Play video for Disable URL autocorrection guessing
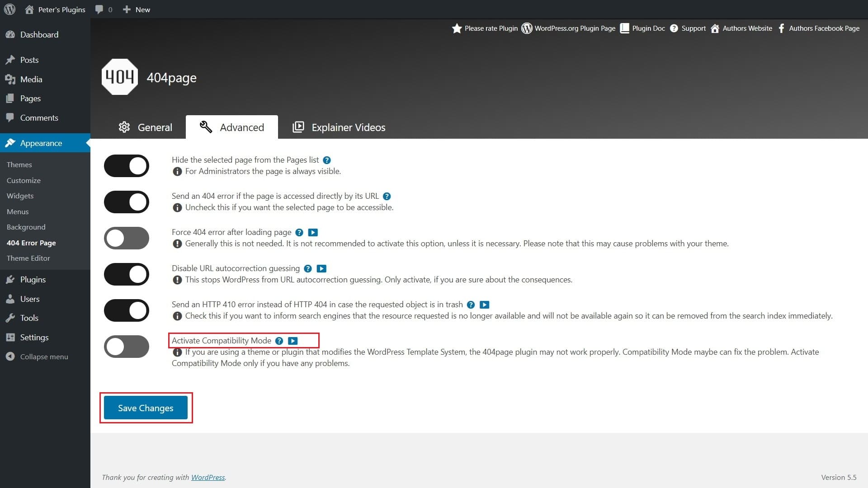Image resolution: width=868 pixels, height=488 pixels. click(x=321, y=269)
